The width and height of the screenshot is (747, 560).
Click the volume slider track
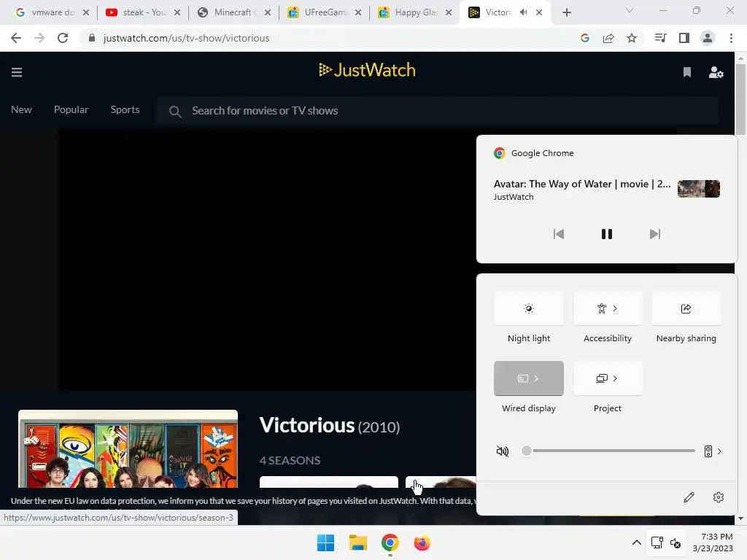(608, 451)
